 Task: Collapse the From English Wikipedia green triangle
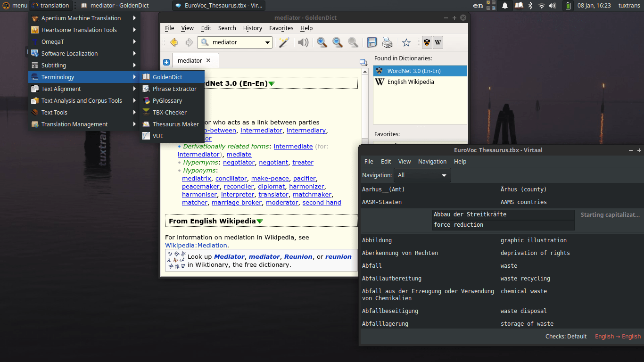coord(260,221)
